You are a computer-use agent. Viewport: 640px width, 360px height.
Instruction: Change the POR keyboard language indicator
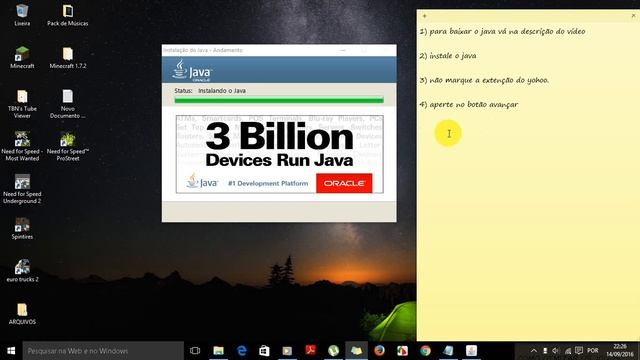[x=593, y=351]
